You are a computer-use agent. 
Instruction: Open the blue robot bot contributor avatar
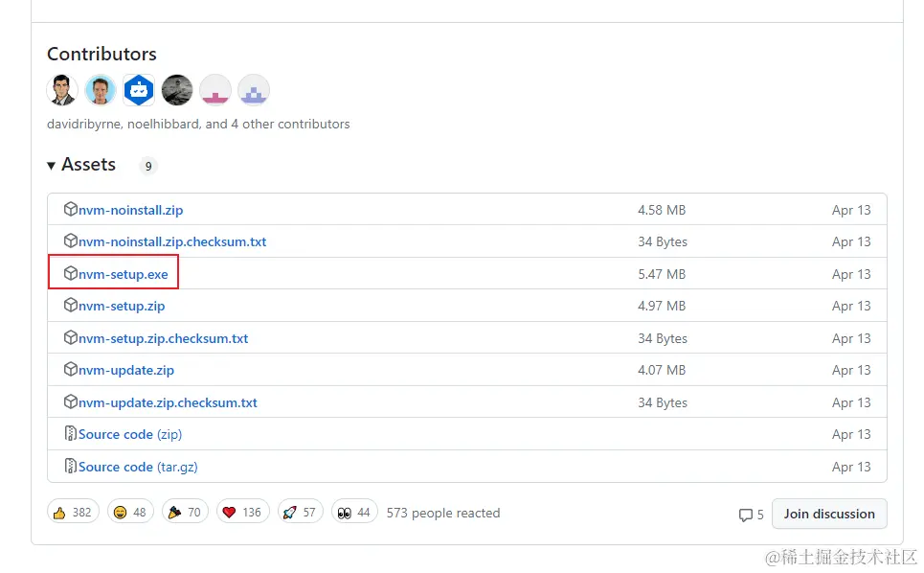pos(139,90)
